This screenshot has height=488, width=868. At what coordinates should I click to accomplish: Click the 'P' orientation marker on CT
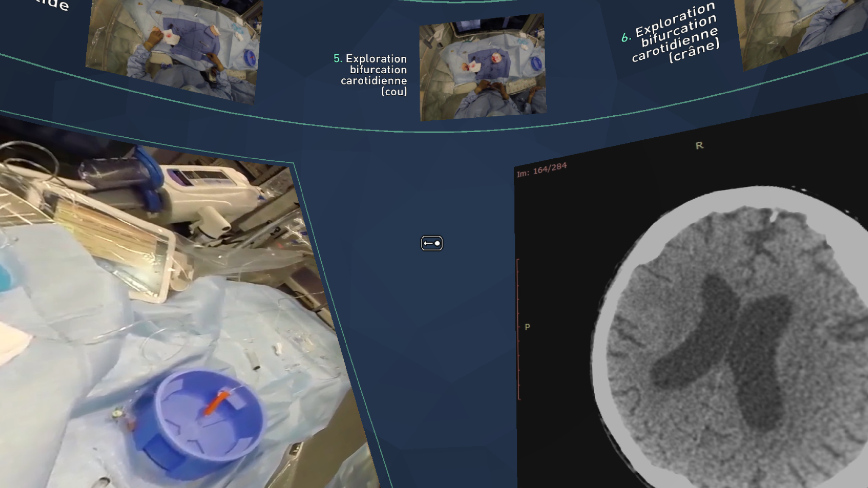tap(527, 327)
